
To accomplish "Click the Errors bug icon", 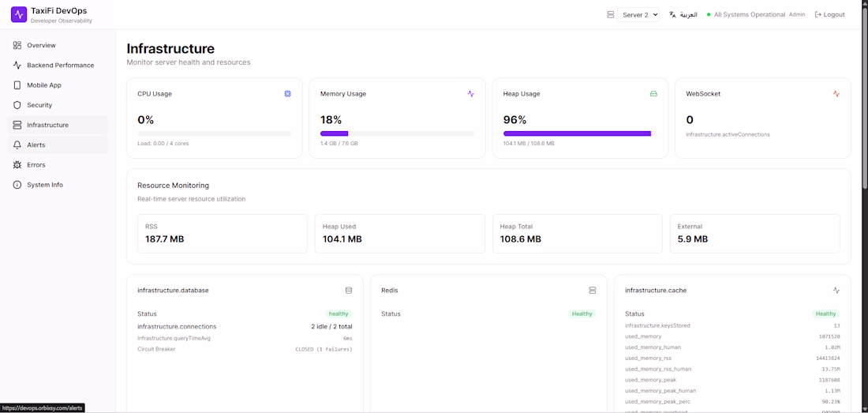I will (17, 165).
